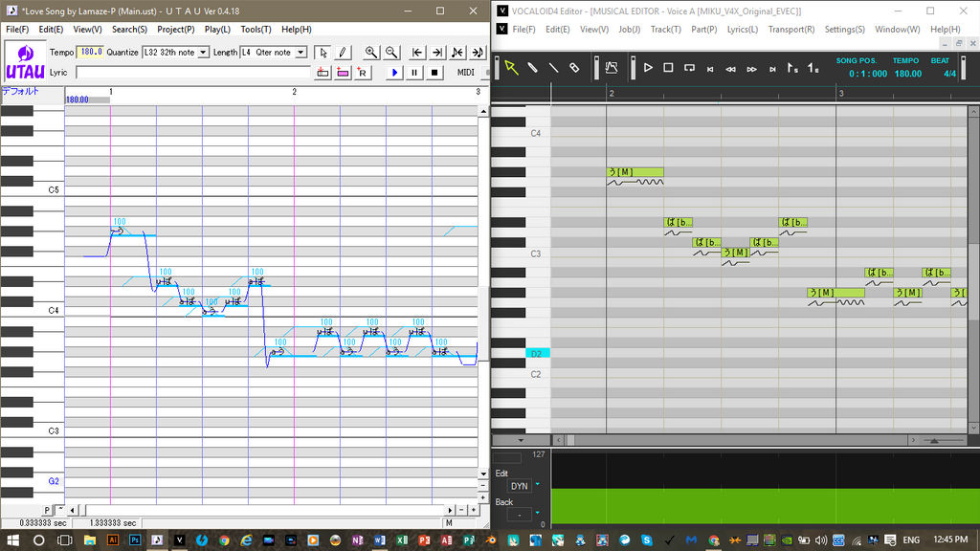The width and height of the screenshot is (980, 551).
Task: Click the P button below UTAU piano keys
Action: coord(47,510)
